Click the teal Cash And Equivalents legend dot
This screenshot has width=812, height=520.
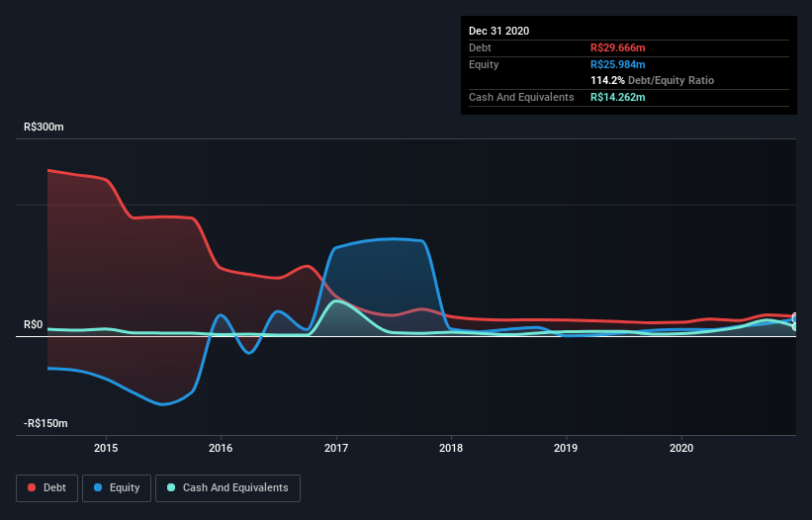coord(171,487)
